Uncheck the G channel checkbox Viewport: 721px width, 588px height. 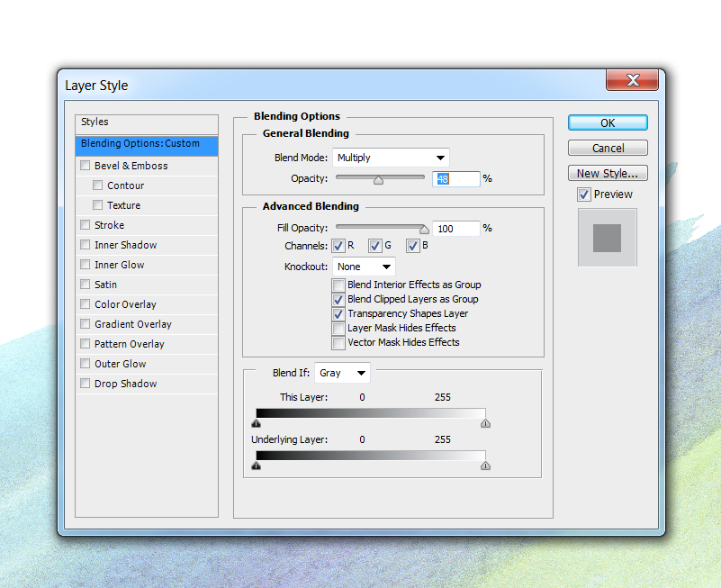[x=375, y=246]
